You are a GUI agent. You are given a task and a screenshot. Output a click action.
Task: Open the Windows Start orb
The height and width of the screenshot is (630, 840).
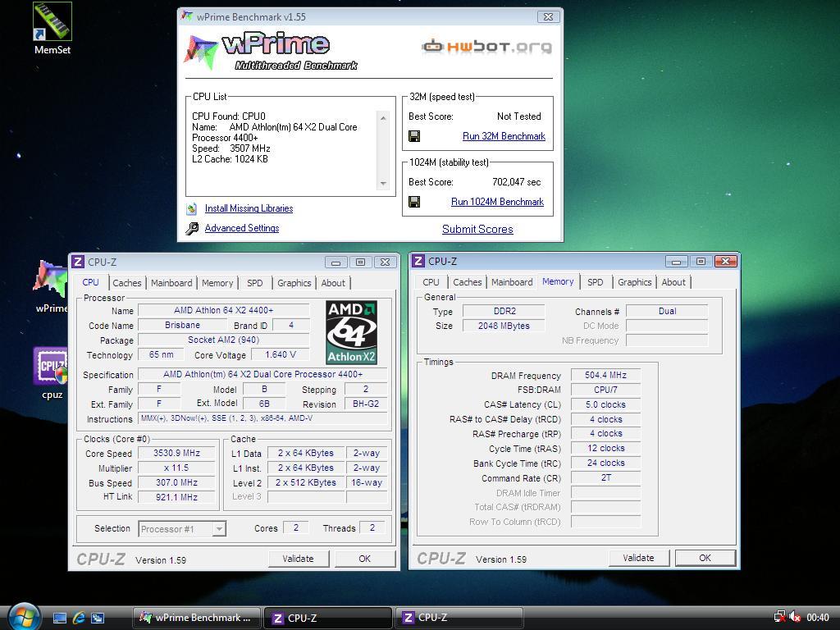[24, 616]
